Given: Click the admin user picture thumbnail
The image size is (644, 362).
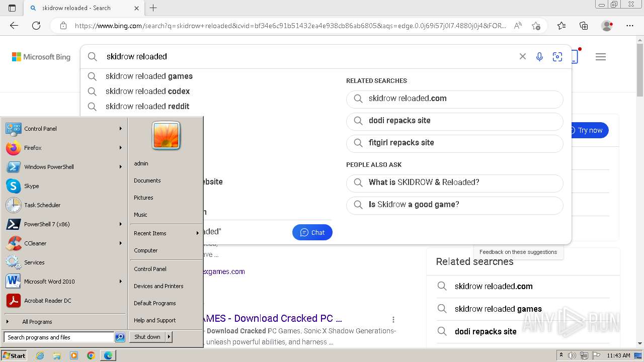Looking at the screenshot, I should click(166, 136).
